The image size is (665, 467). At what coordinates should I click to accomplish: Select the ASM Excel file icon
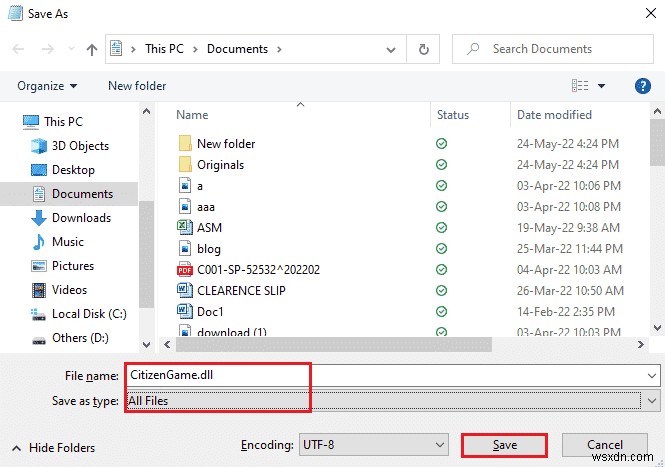[x=185, y=227]
